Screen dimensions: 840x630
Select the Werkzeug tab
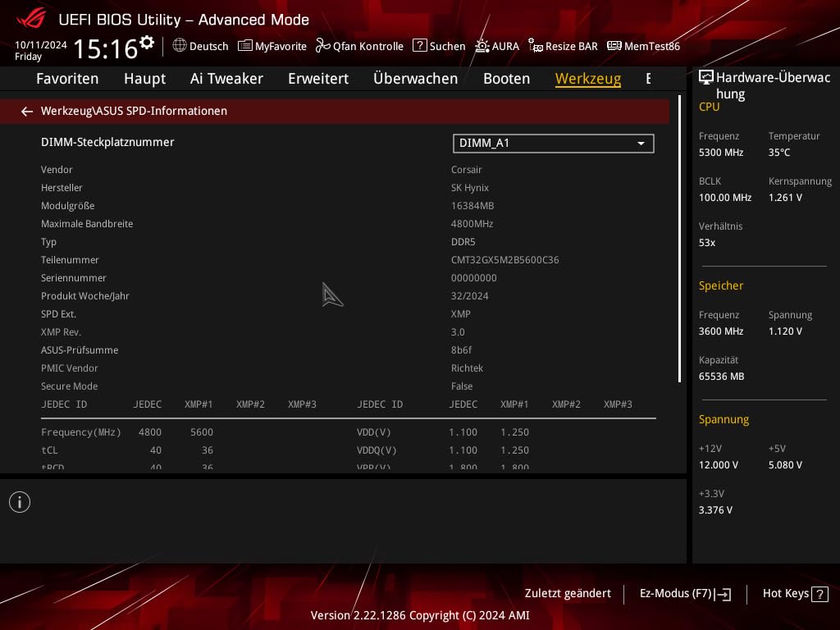point(587,78)
